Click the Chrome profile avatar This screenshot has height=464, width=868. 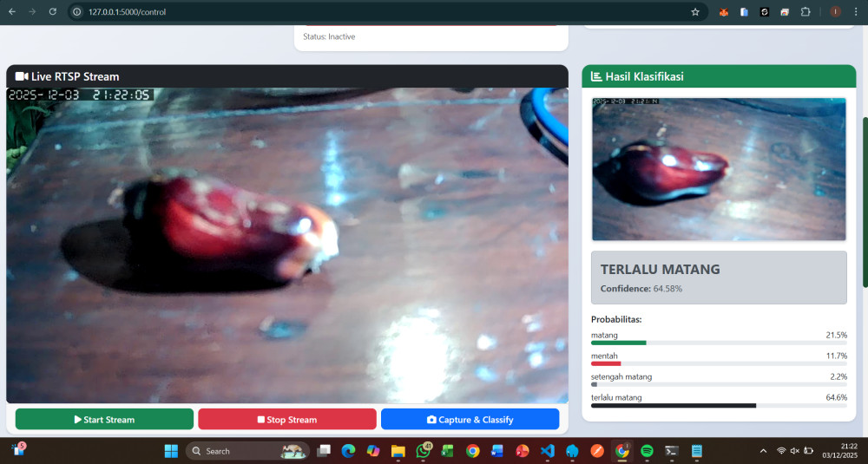[834, 12]
